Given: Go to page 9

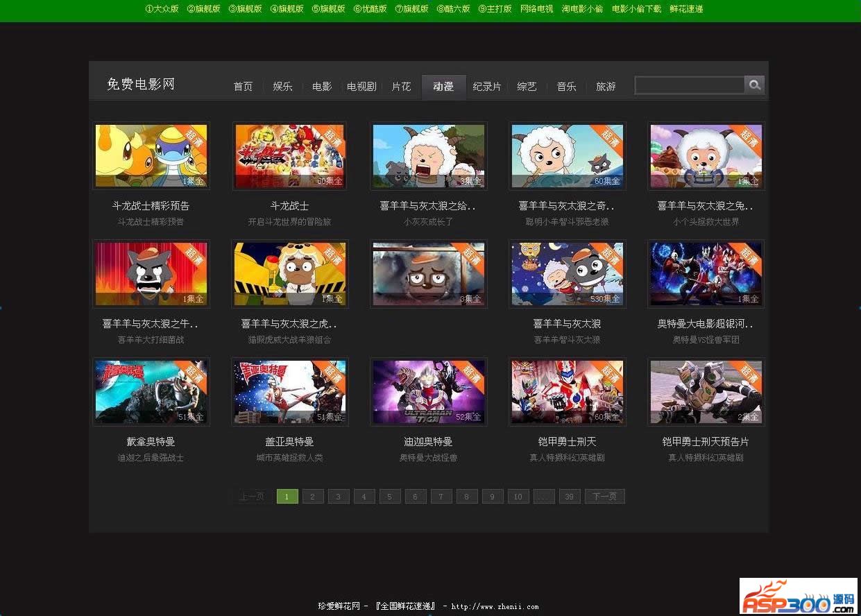Looking at the screenshot, I should pyautogui.click(x=493, y=497).
